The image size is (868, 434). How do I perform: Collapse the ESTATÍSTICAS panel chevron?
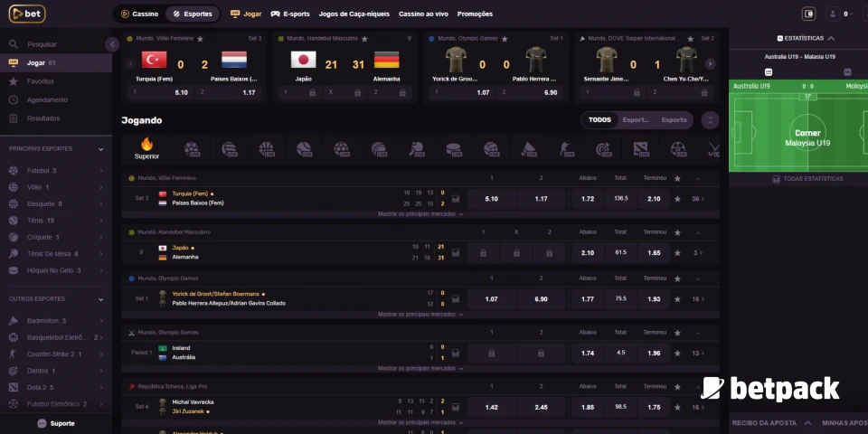pos(830,39)
